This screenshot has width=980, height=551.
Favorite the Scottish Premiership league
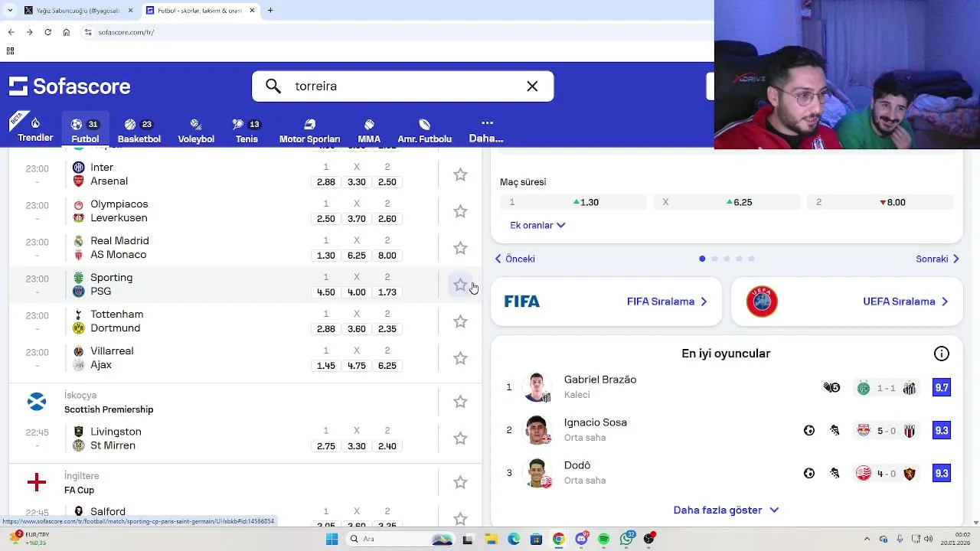(x=460, y=402)
